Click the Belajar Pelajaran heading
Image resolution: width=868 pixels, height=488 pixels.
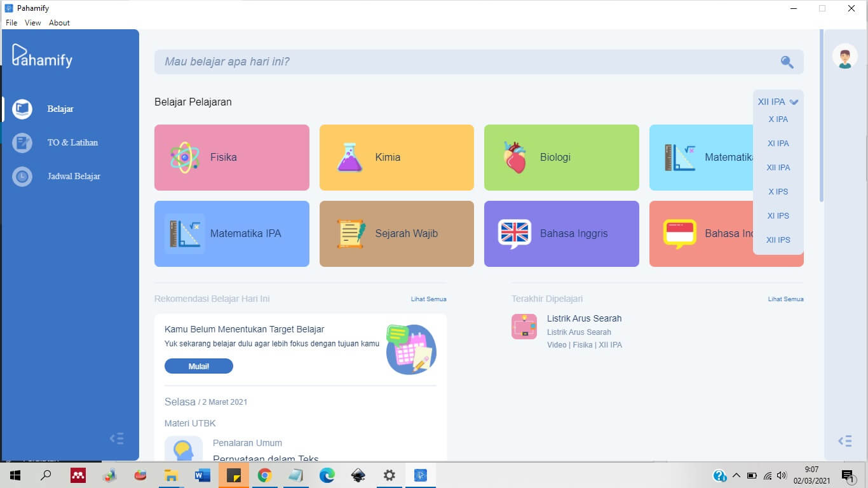point(193,102)
